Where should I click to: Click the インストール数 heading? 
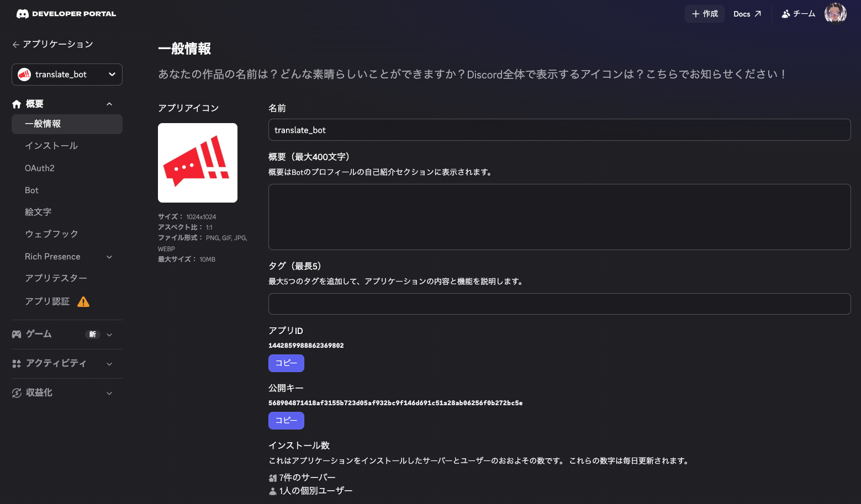point(299,445)
